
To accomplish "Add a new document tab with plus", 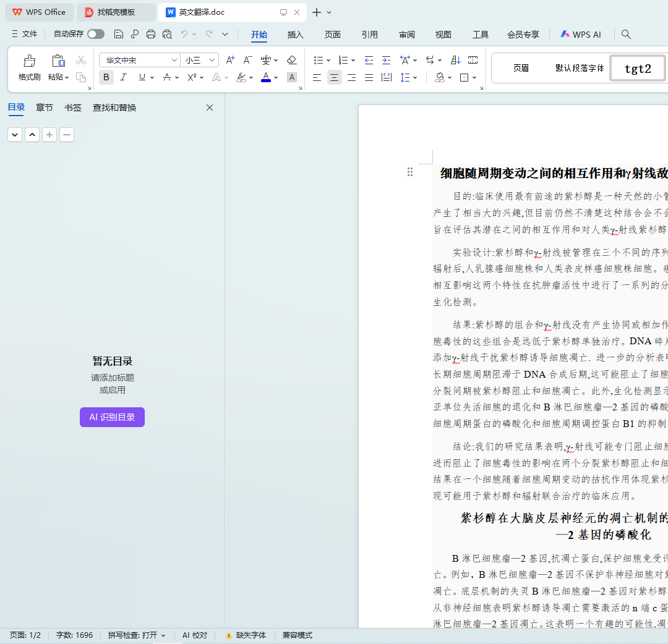I will click(x=317, y=12).
